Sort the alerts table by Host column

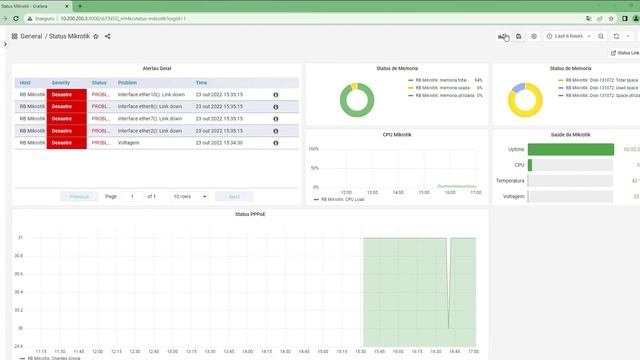25,83
